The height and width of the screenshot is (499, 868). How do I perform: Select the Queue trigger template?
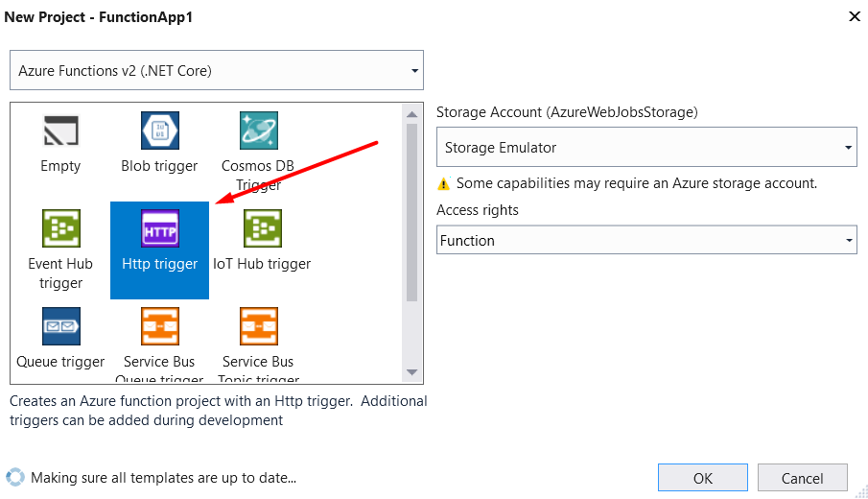click(x=60, y=339)
